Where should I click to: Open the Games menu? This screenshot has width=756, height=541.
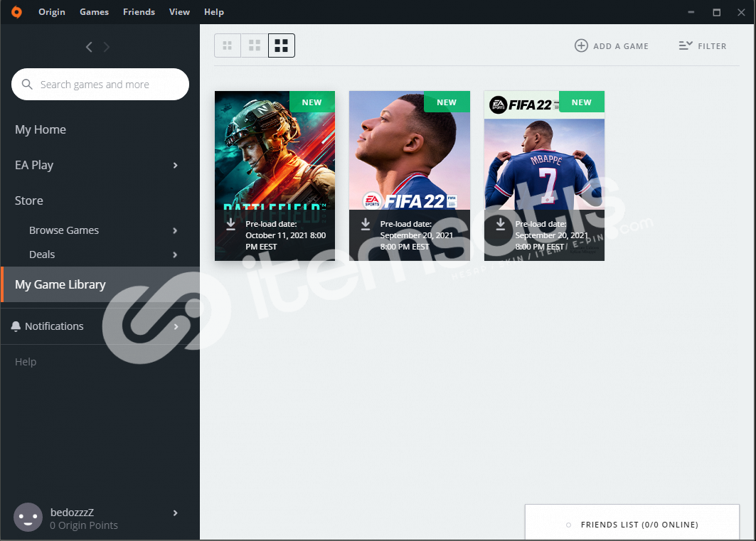click(94, 12)
